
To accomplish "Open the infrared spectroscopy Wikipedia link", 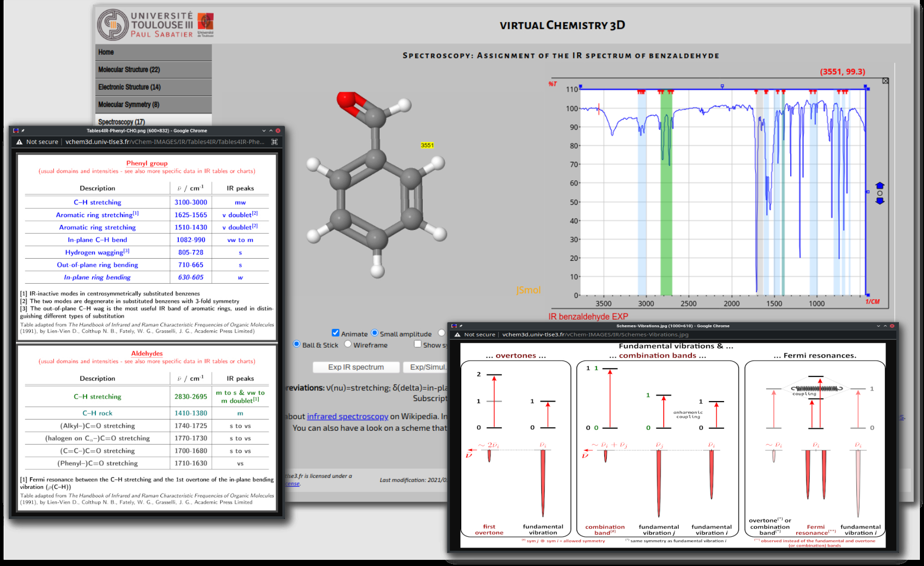I will (x=347, y=416).
